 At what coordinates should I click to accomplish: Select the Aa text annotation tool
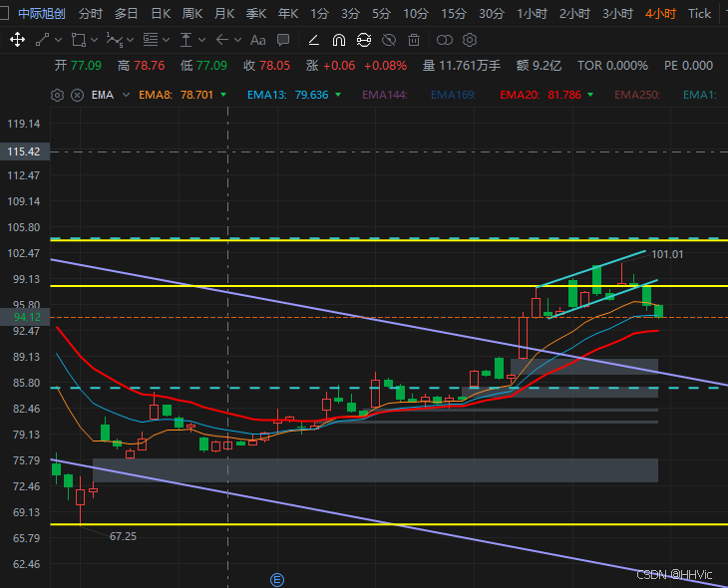coord(257,41)
